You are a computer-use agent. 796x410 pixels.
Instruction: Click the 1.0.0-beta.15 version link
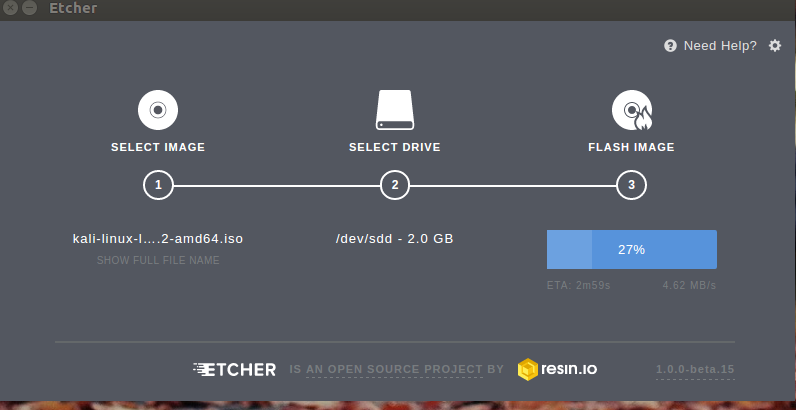tap(695, 370)
